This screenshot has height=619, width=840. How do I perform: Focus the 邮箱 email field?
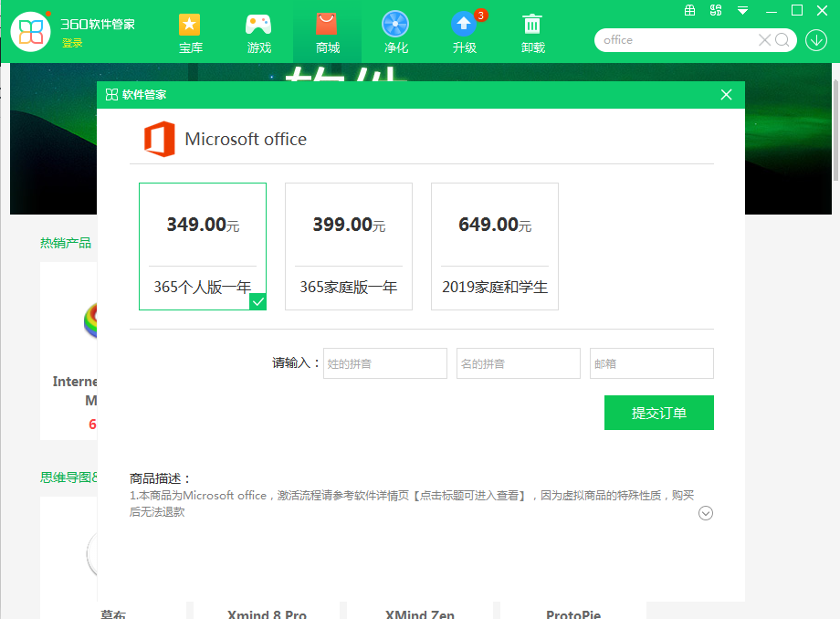pyautogui.click(x=652, y=363)
